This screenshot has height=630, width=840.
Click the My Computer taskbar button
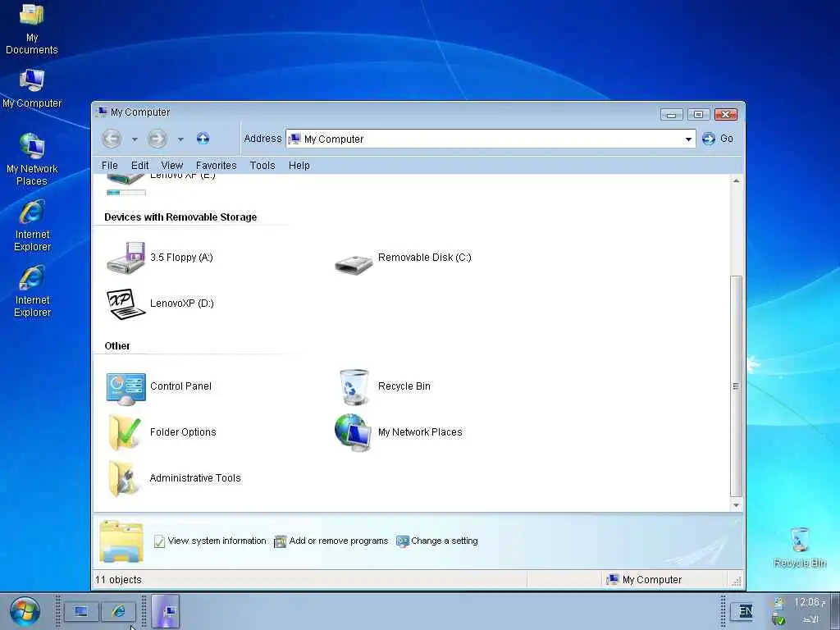[x=166, y=611]
